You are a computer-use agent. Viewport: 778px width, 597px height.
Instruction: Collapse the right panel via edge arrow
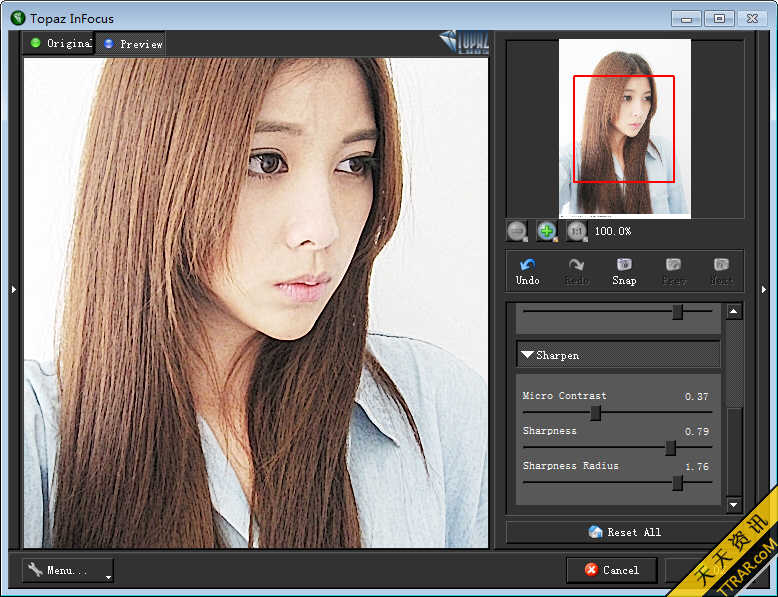coord(764,290)
